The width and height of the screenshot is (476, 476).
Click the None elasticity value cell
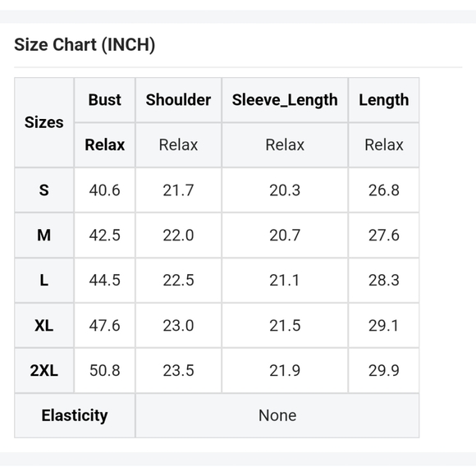point(277,415)
